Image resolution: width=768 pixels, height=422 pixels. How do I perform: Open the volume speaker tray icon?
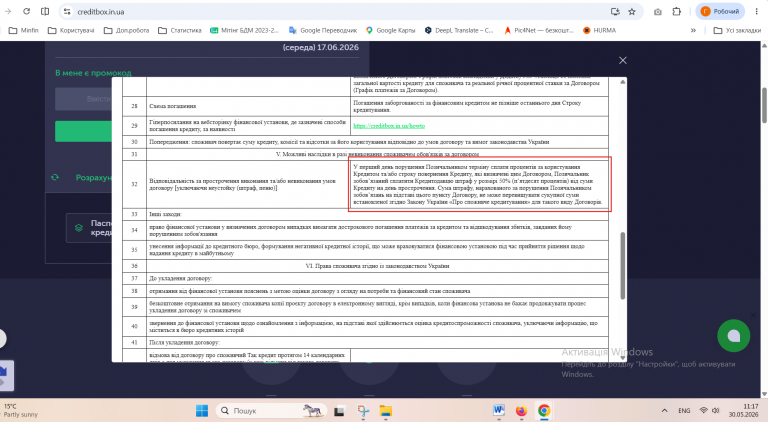[716, 411]
